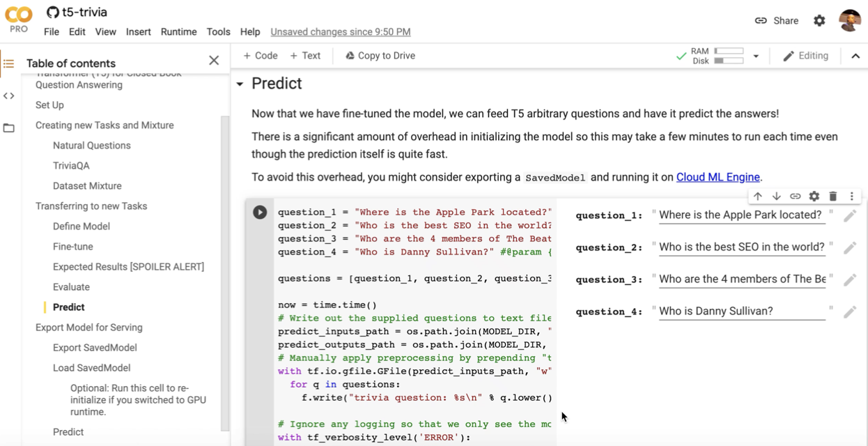Collapse the header with the up chevron
This screenshot has height=446, width=868.
click(x=855, y=56)
